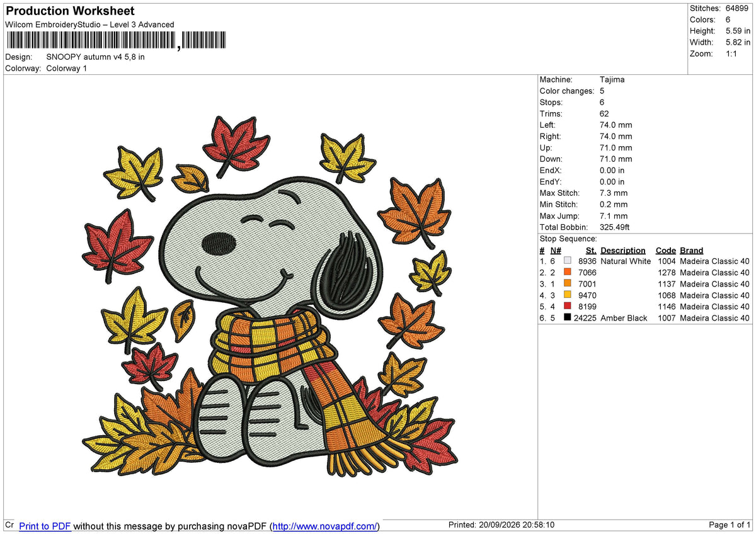Viewport: 756px width, 534px height.
Task: Select the Right value 74.0 mm
Action: [616, 136]
